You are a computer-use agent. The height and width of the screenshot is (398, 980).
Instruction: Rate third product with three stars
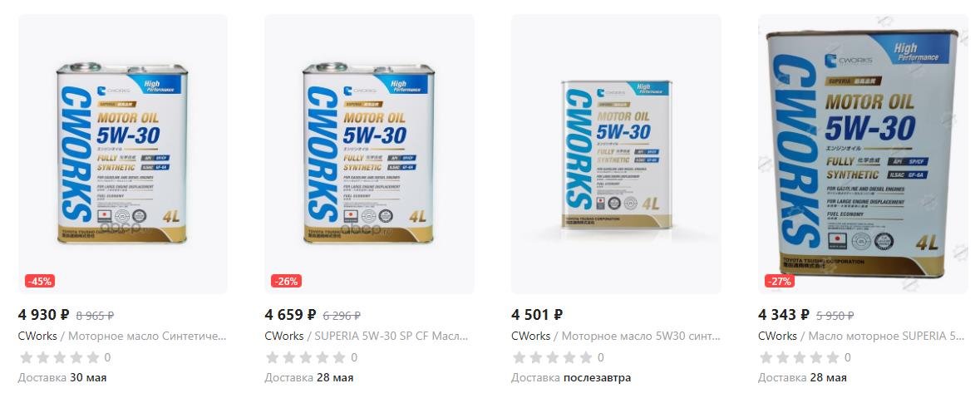[553, 357]
